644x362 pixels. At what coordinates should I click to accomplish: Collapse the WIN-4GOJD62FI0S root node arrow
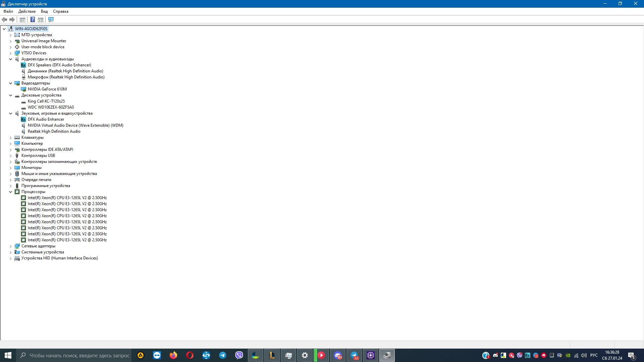coord(4,29)
